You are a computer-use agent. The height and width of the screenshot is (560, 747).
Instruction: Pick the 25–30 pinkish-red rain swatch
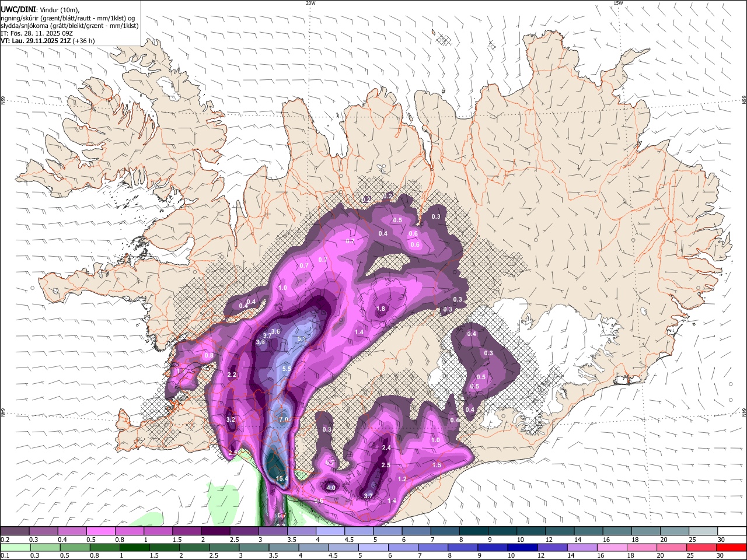(x=701, y=548)
